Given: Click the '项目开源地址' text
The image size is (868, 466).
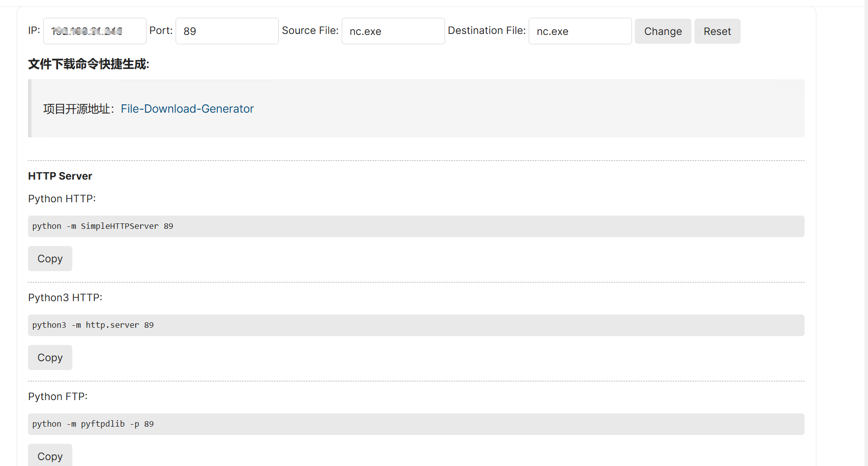Looking at the screenshot, I should pos(76,109).
